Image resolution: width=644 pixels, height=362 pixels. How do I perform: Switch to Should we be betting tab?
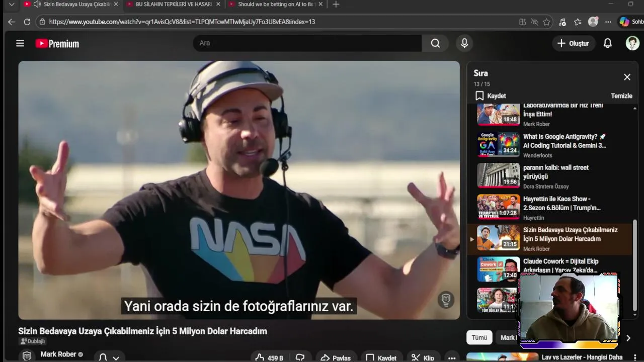point(275,5)
